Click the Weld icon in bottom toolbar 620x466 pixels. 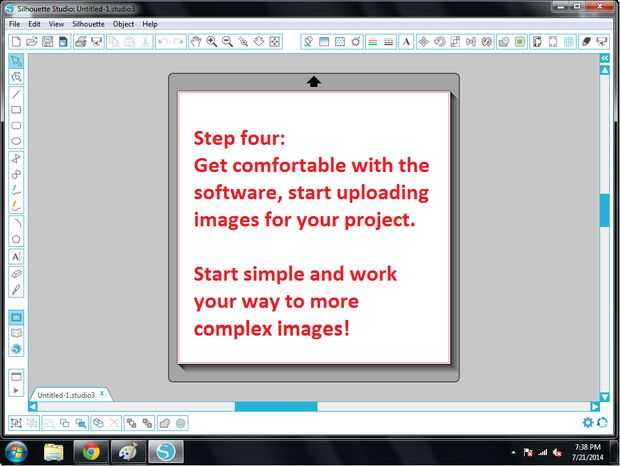[x=164, y=423]
